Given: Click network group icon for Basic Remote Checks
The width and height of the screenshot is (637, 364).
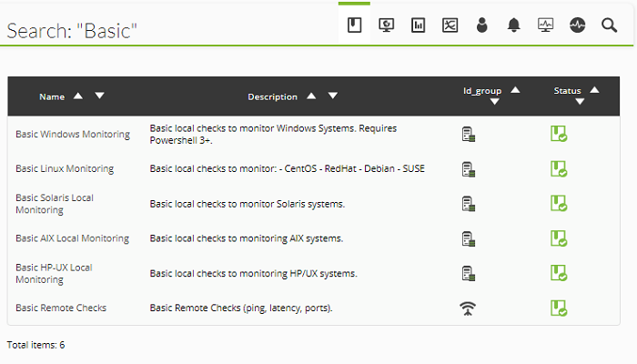Looking at the screenshot, I should point(468,308).
